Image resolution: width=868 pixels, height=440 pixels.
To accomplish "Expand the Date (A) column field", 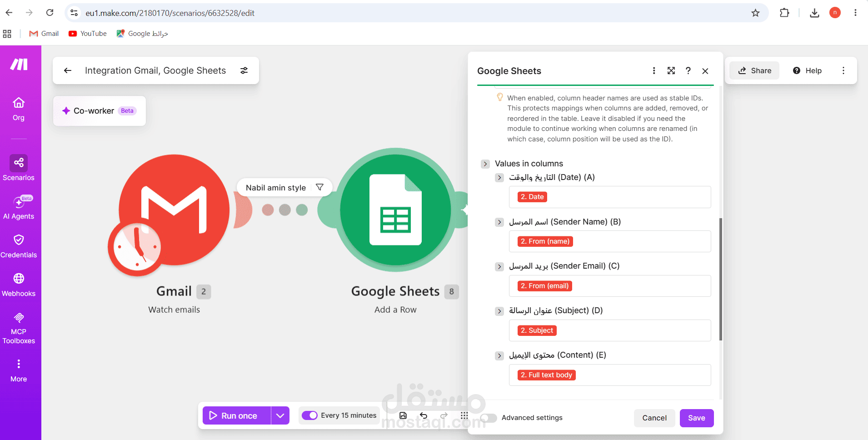I will (x=499, y=178).
